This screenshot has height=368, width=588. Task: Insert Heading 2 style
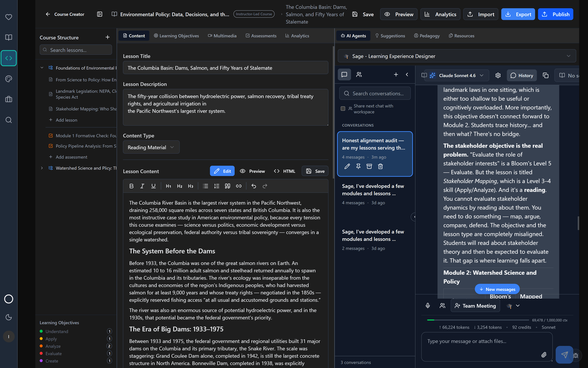pos(179,186)
